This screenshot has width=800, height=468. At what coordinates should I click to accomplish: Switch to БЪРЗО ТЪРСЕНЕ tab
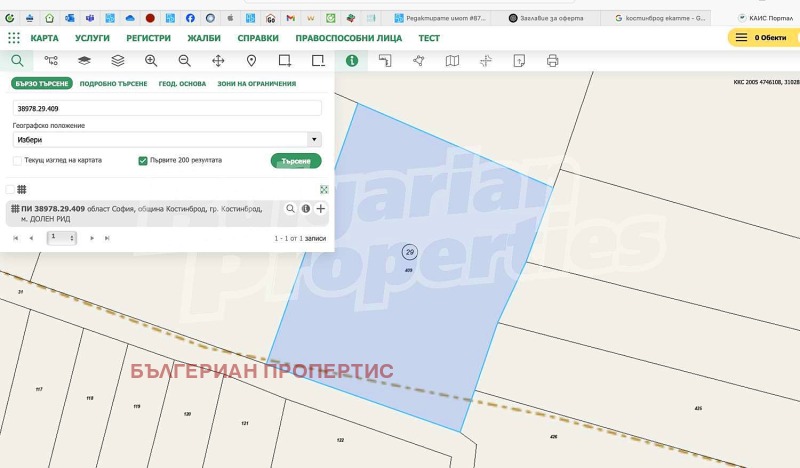coord(42,83)
